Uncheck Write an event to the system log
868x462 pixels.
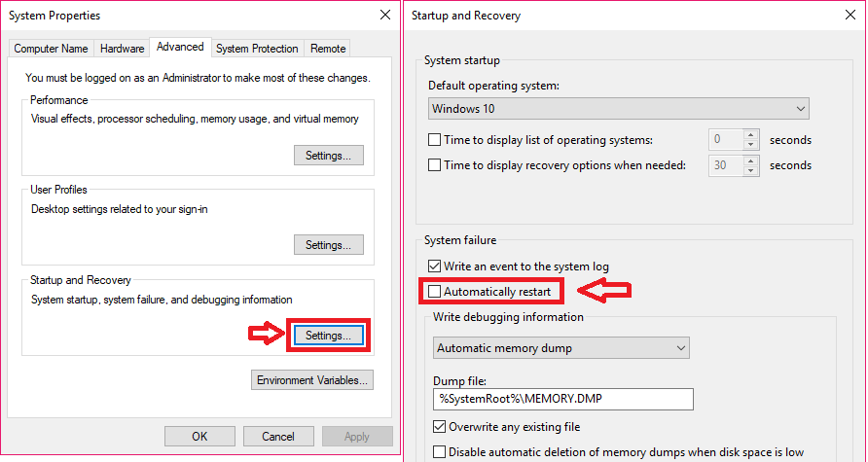click(435, 267)
